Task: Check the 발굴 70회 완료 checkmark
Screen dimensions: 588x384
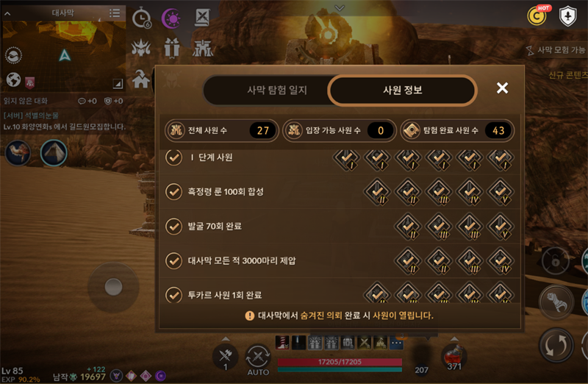Action: point(174,227)
